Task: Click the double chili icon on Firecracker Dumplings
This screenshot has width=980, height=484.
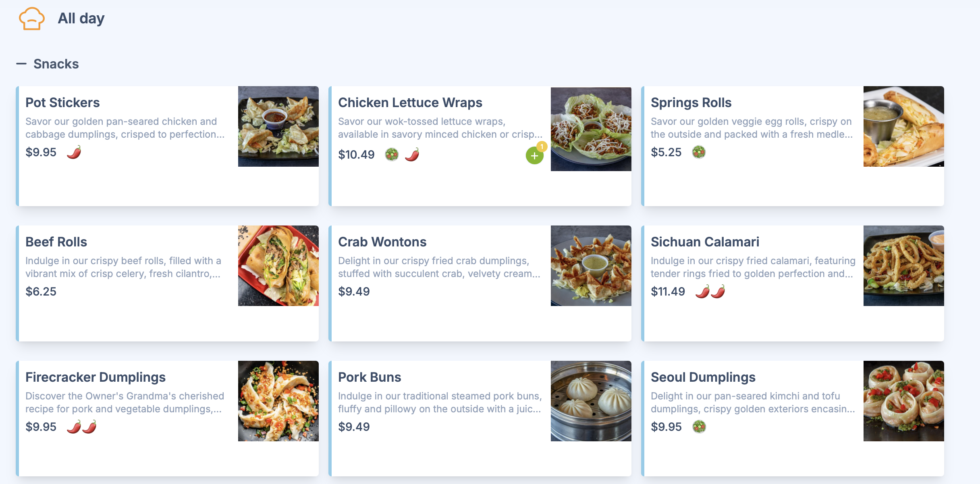Action: (x=82, y=426)
